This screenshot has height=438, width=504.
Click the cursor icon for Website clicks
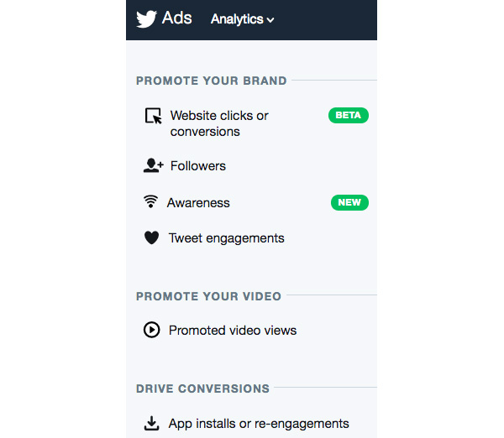153,117
